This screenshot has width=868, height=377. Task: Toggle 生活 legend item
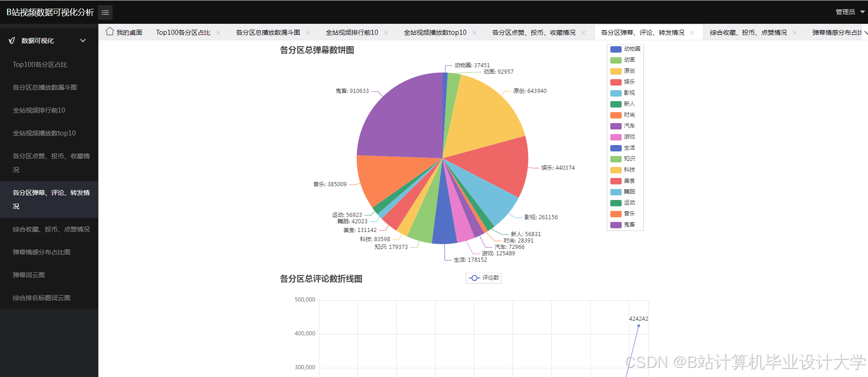[623, 148]
